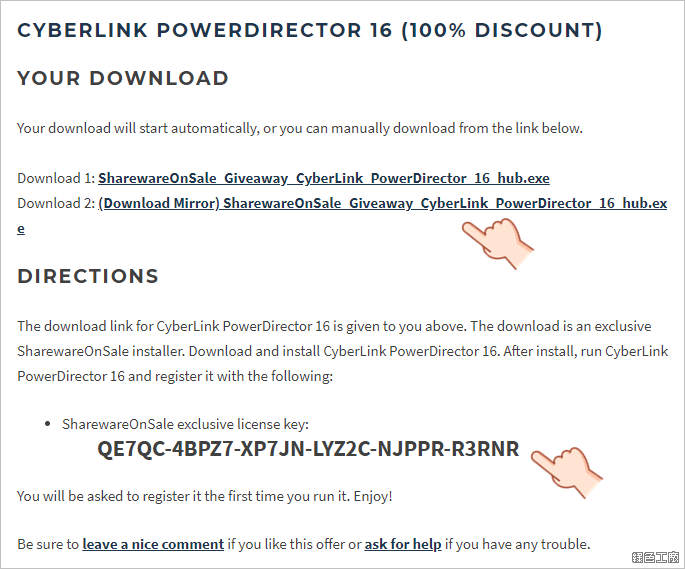Viewport: 685px width, 569px height.
Task: Click the 'Your download will start automatically' sentence
Action: click(x=300, y=128)
